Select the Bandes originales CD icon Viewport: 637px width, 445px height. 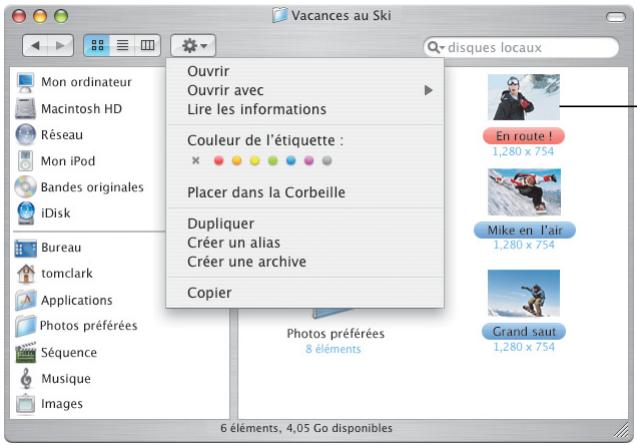tap(25, 187)
